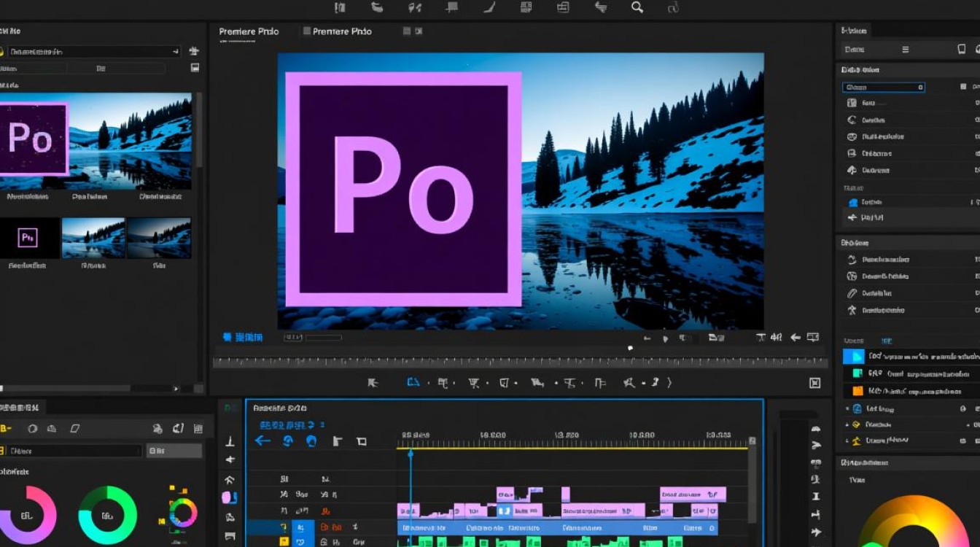Click the square outline icon in the timeline header

[361, 441]
